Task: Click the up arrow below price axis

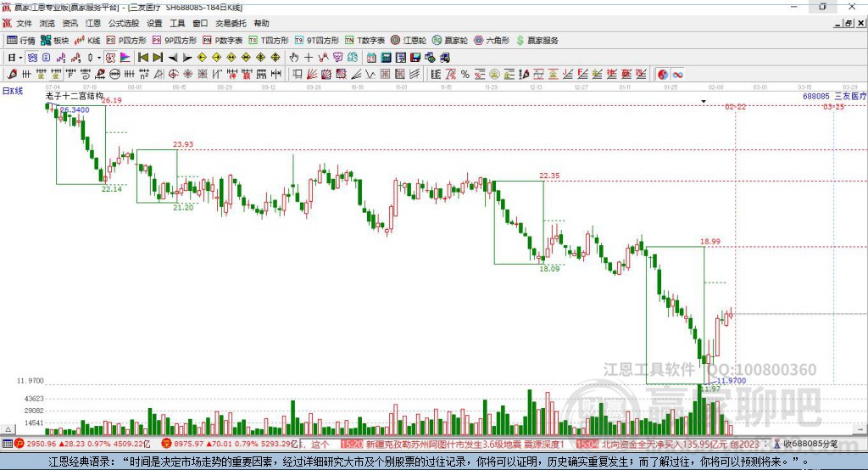Action: [x=8, y=429]
